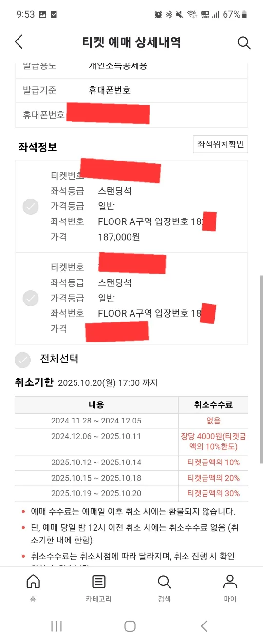This screenshot has height=644, width=263.
Task: Check the second 스탠딩석 ticket checkbox
Action: 31,298
